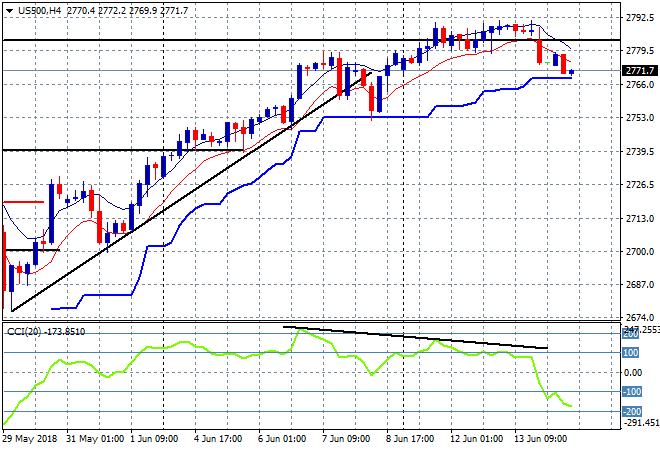Click the 2739.5 price scale label

pyautogui.click(x=640, y=152)
